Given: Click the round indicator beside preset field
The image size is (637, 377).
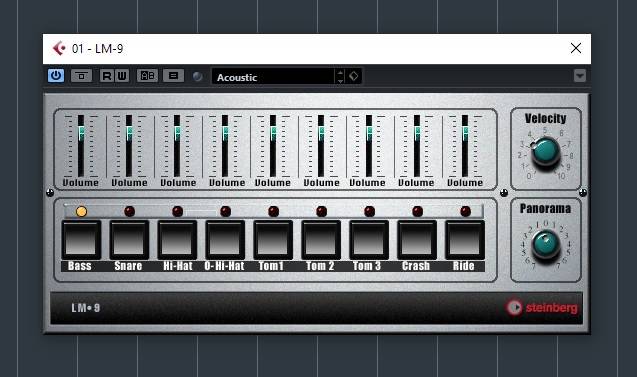Looking at the screenshot, I should pos(197,76).
